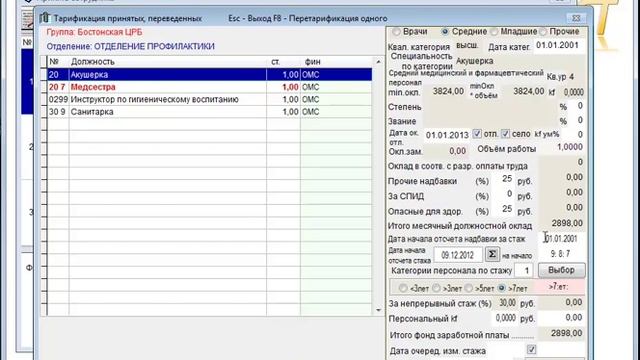Click the стаж date 01.01.2001

(562, 239)
